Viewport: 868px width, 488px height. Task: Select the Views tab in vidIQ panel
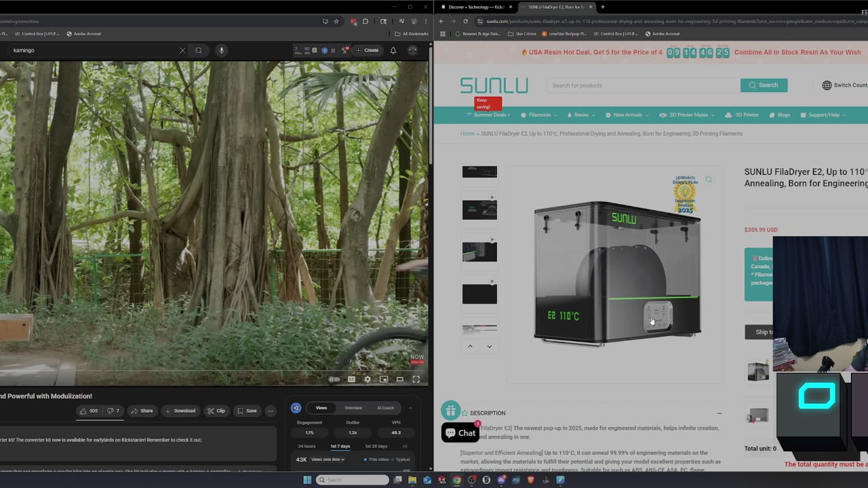coord(321,408)
